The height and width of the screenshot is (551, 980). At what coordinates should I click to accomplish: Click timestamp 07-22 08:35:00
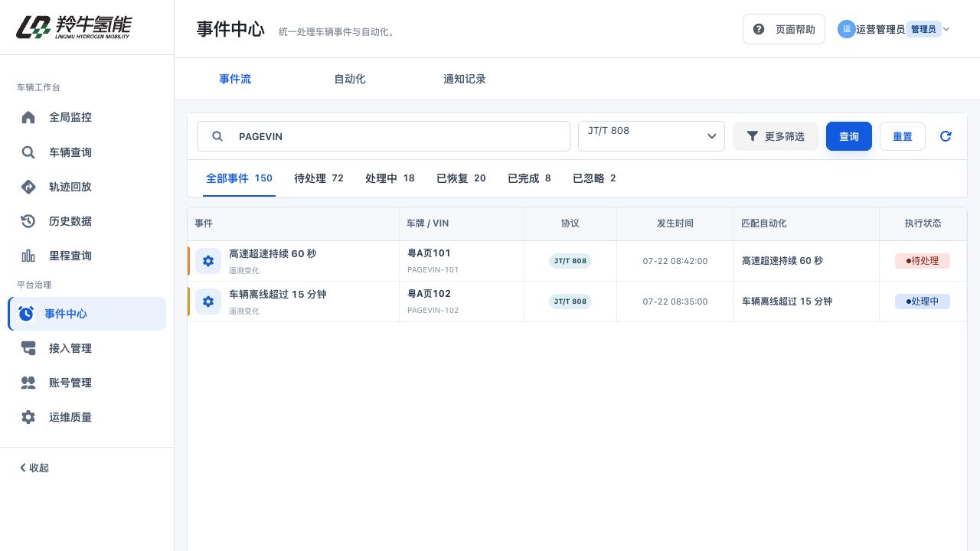click(x=675, y=302)
